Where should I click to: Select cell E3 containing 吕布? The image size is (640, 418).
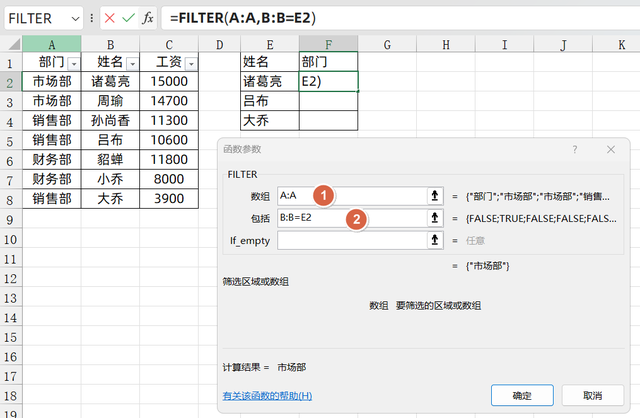pos(270,101)
